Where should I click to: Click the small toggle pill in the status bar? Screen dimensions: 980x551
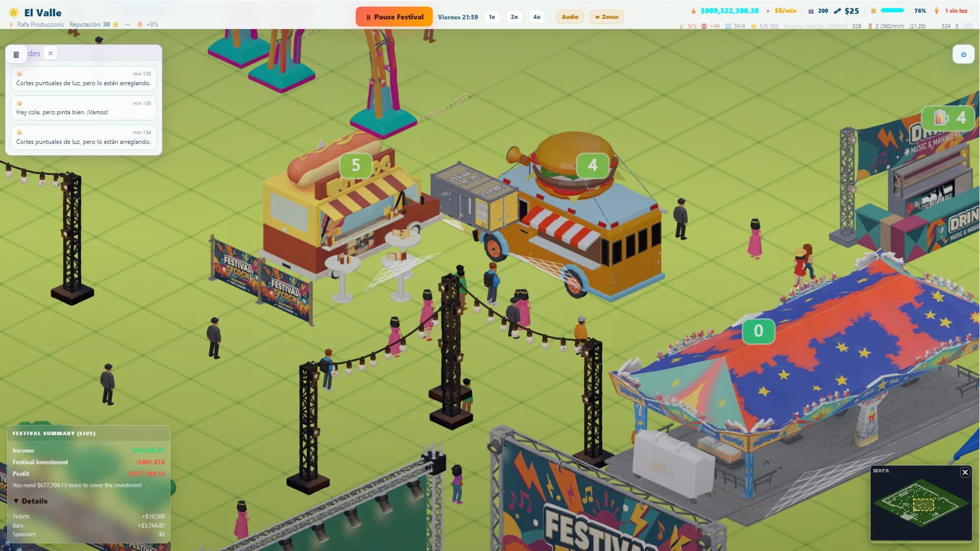point(968,26)
